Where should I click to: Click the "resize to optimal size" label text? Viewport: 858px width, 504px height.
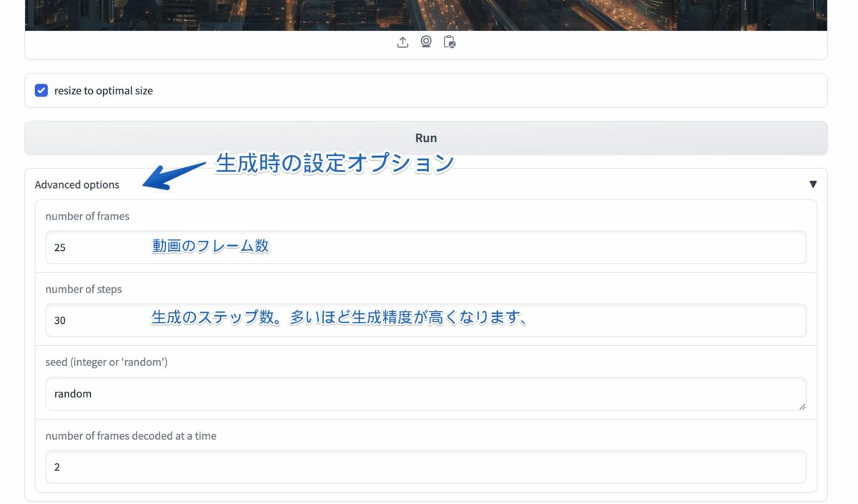(x=104, y=91)
